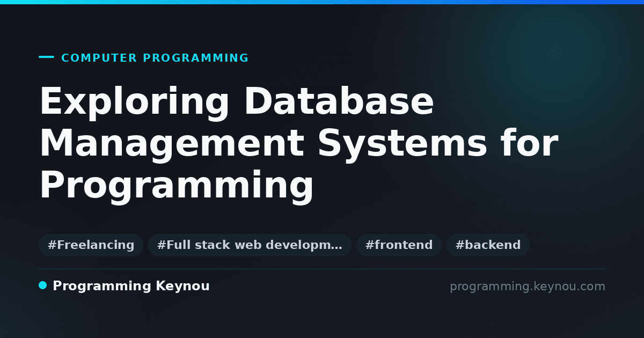This screenshot has width=644, height=338.
Task: Open the #frontend tag
Action: tap(399, 245)
